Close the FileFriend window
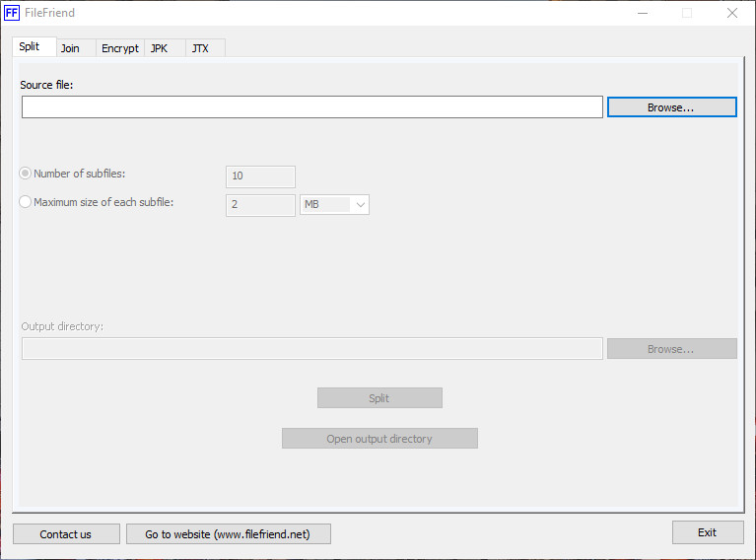 pos(732,13)
